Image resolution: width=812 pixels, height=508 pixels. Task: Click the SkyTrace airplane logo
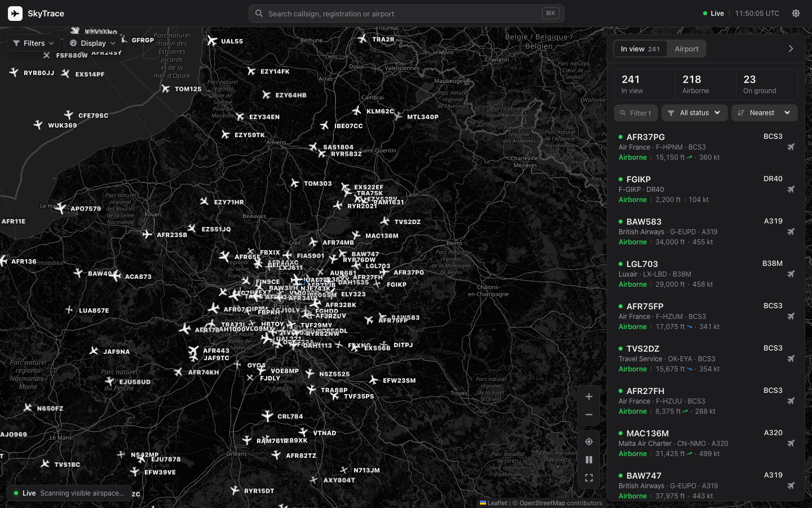click(15, 14)
